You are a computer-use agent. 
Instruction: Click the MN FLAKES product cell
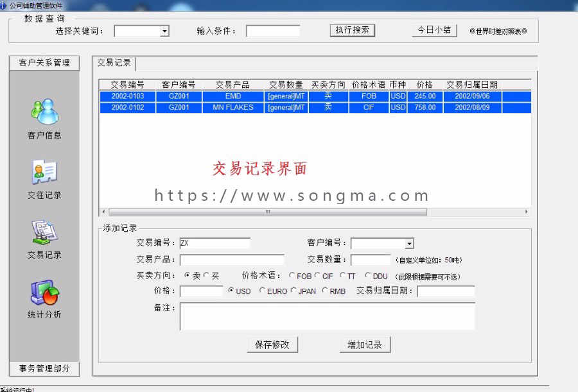point(233,108)
